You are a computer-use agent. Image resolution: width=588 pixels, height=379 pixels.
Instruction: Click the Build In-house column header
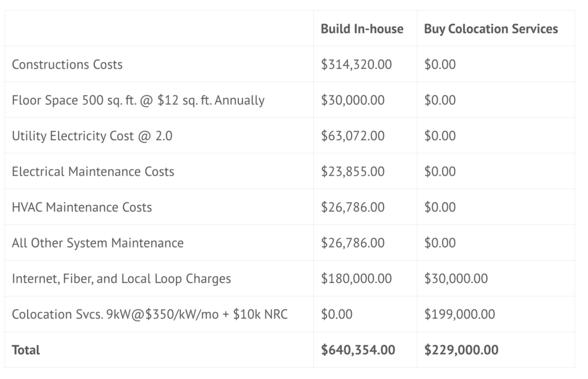362,29
